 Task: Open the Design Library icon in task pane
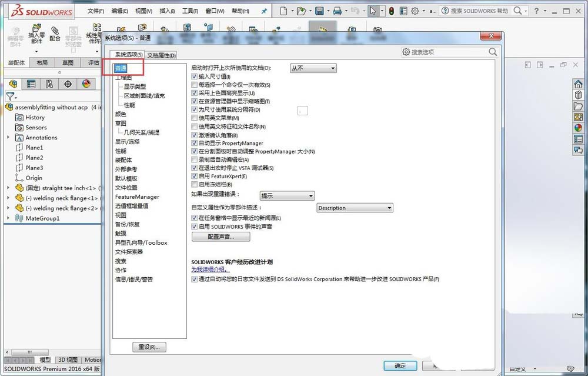[578, 95]
